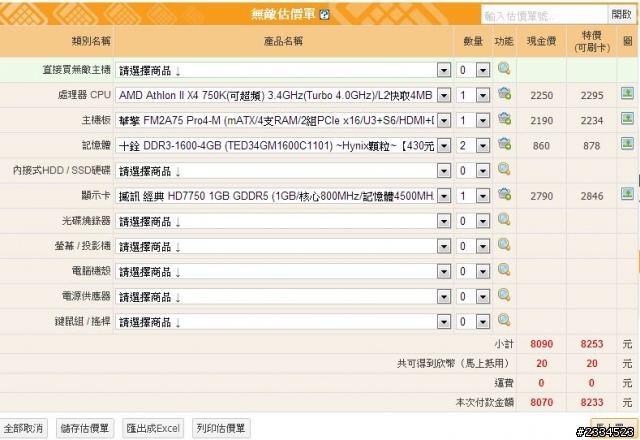
Task: Click the 特價(可刷卡) column header
Action: pyautogui.click(x=592, y=41)
